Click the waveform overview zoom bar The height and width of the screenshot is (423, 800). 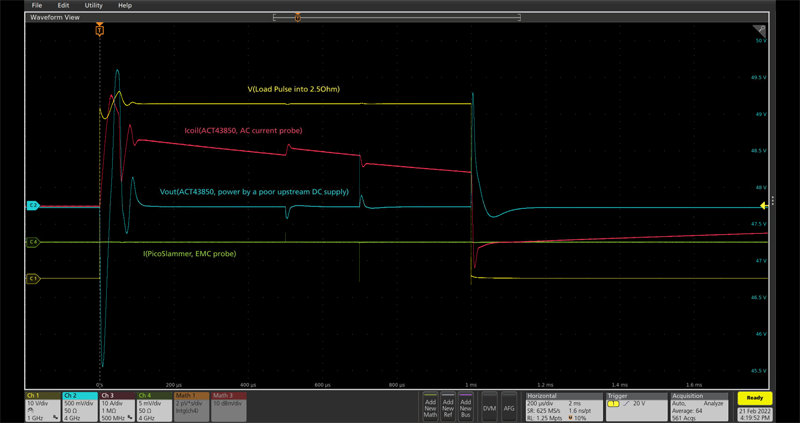coord(397,18)
